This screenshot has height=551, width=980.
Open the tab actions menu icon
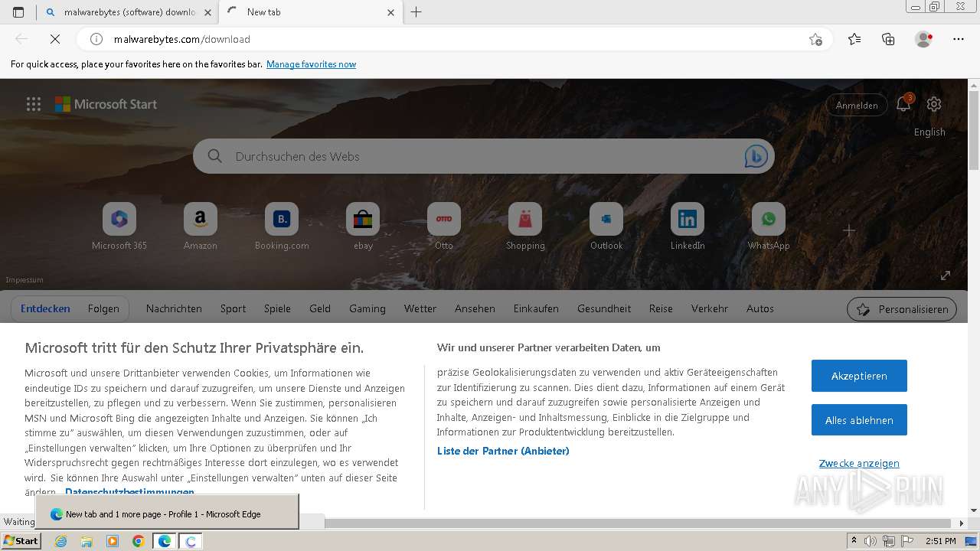[x=18, y=12]
